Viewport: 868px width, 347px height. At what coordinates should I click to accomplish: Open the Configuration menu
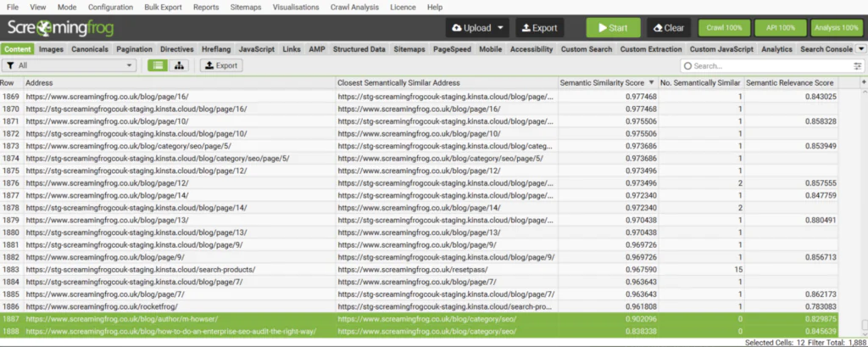tap(111, 7)
